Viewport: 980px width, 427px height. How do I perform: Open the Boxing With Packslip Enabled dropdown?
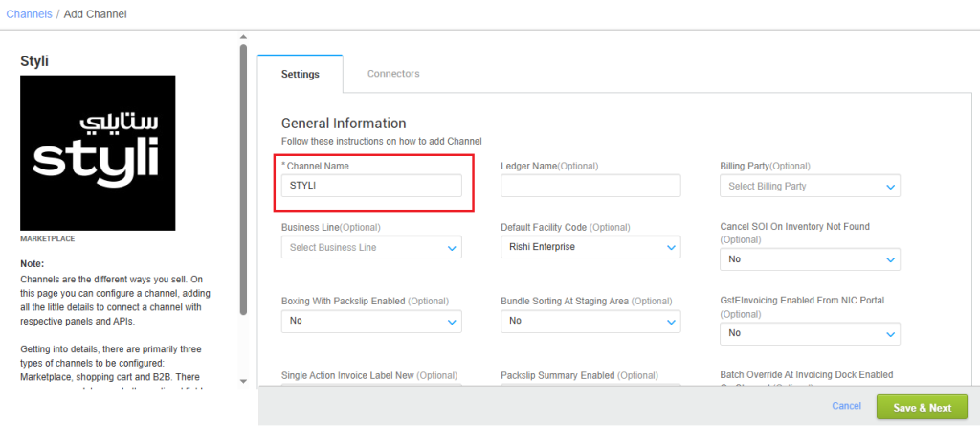click(371, 321)
